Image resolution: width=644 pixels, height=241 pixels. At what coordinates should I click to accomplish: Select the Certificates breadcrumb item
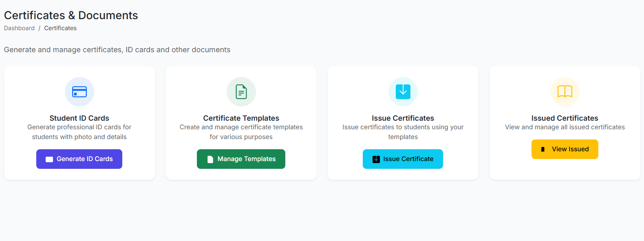[x=60, y=28]
